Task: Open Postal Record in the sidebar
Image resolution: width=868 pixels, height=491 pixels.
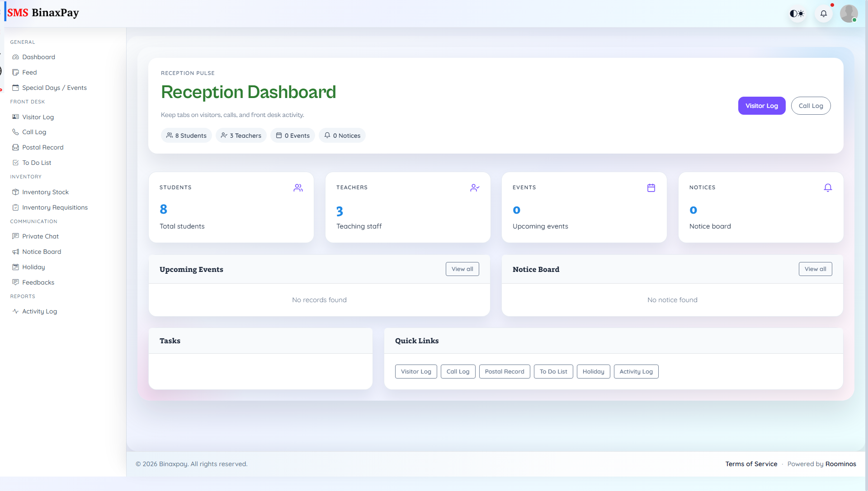Action: click(43, 147)
